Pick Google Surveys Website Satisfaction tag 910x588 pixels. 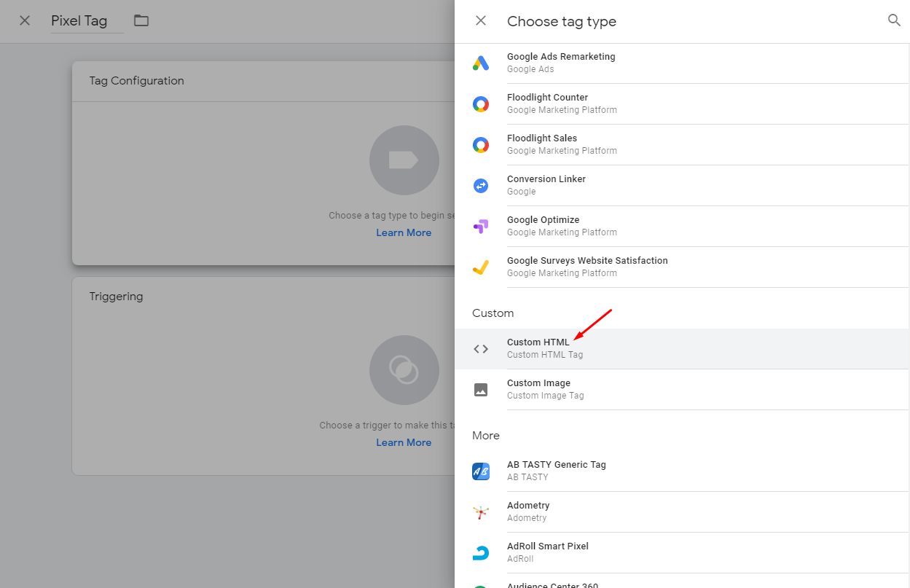(682, 267)
